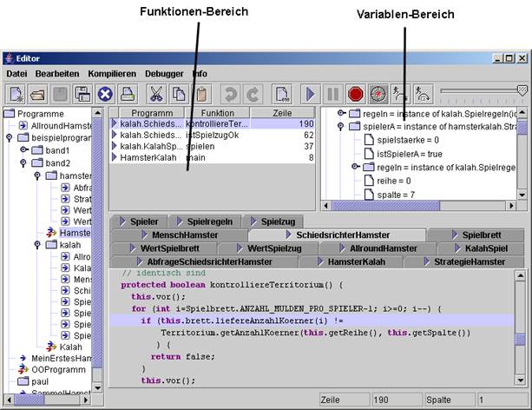Click the blue circled X close-file icon

(105, 94)
